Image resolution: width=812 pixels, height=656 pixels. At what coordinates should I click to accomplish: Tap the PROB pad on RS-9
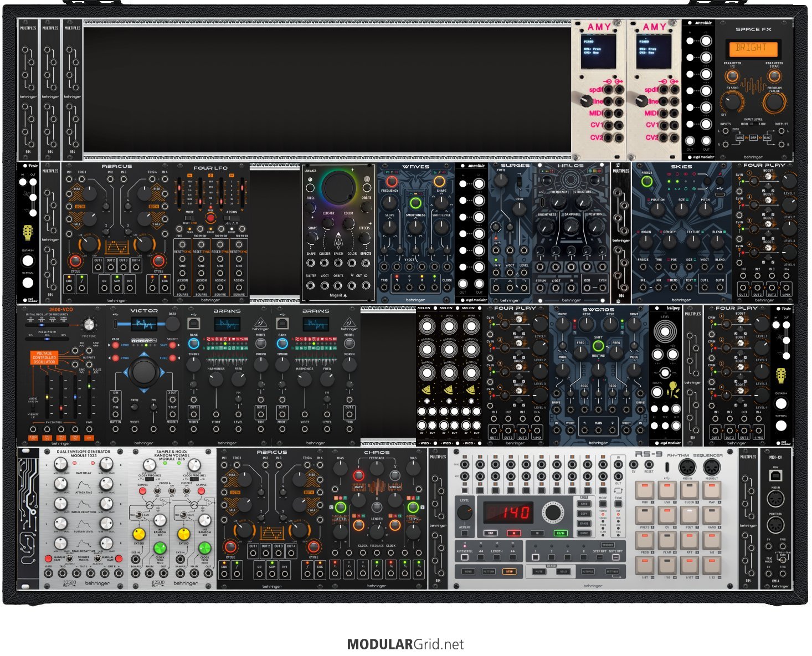click(645, 541)
